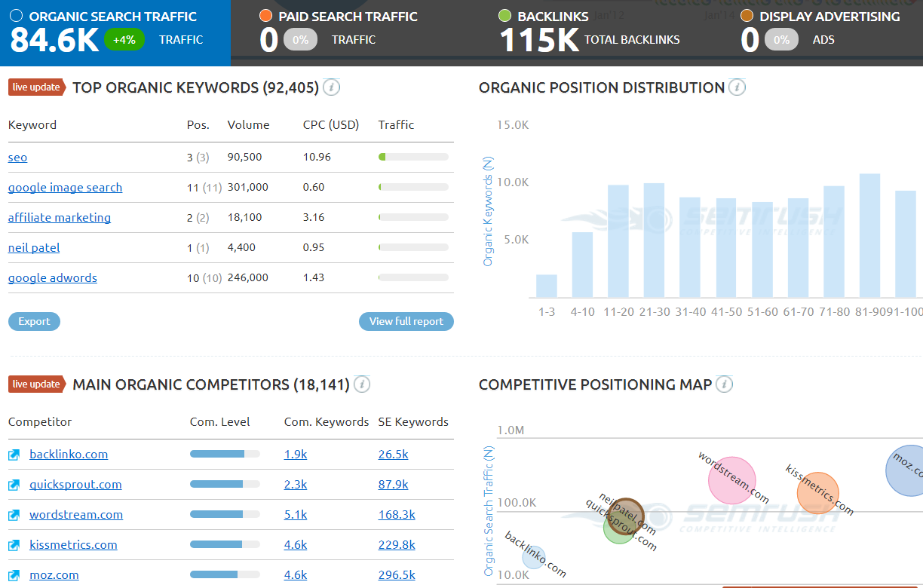Click the Com. Level column header
The height and width of the screenshot is (588, 923).
(220, 422)
